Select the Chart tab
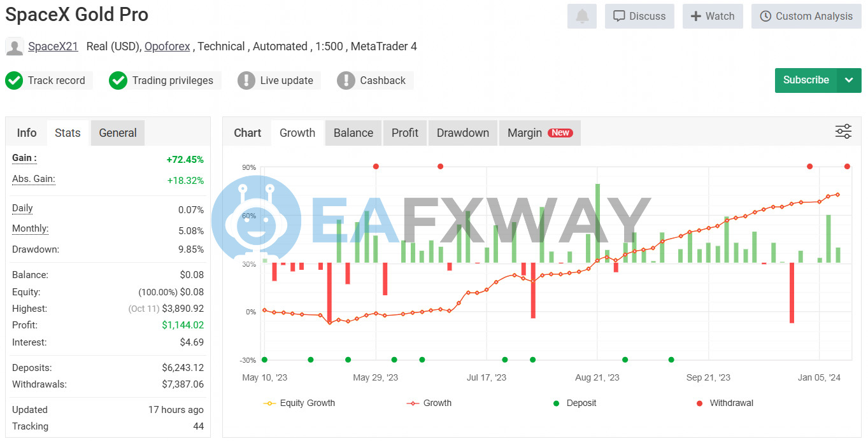868x441 pixels. point(247,133)
